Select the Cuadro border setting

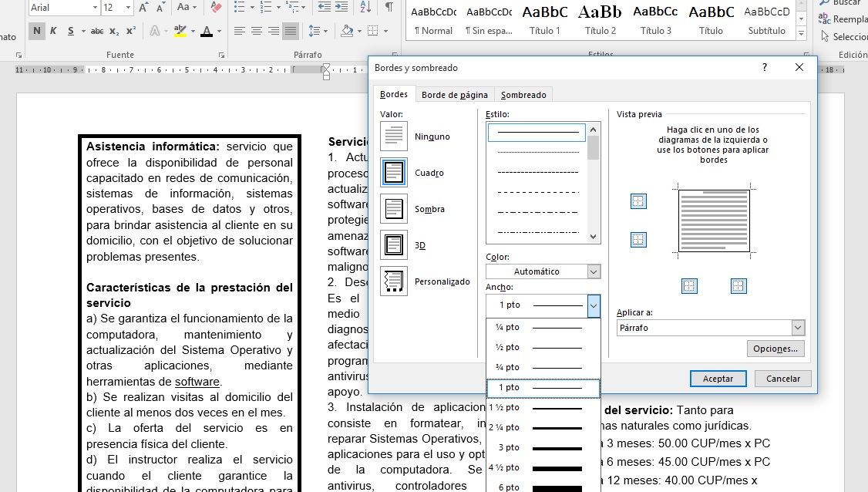coord(393,172)
